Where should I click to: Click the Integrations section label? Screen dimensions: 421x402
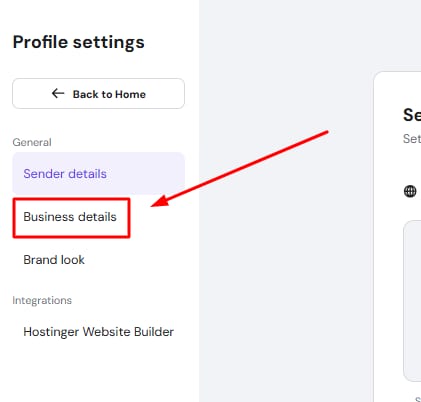[42, 300]
